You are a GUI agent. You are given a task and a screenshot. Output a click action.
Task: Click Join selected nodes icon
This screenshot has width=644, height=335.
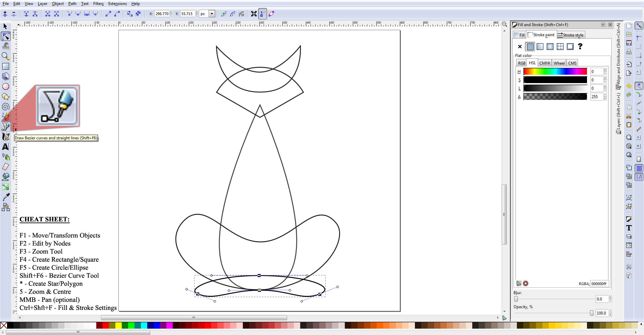[x=26, y=14]
